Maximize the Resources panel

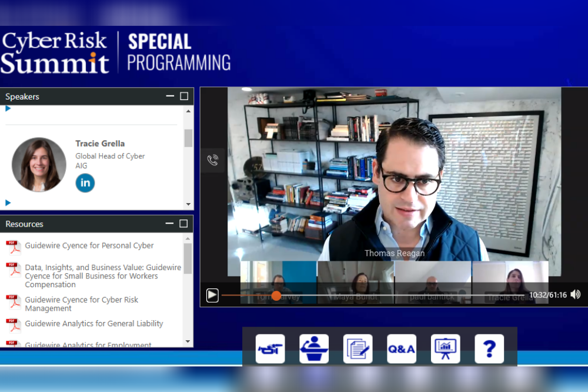click(183, 224)
